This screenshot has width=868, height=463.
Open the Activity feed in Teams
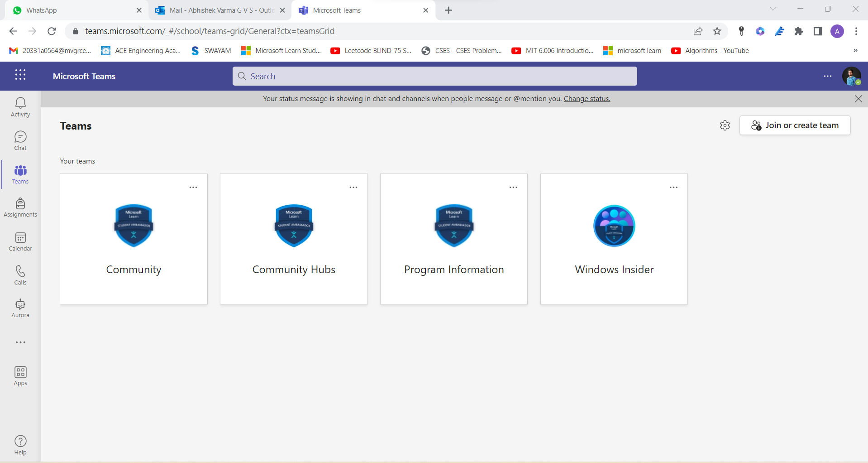(20, 107)
